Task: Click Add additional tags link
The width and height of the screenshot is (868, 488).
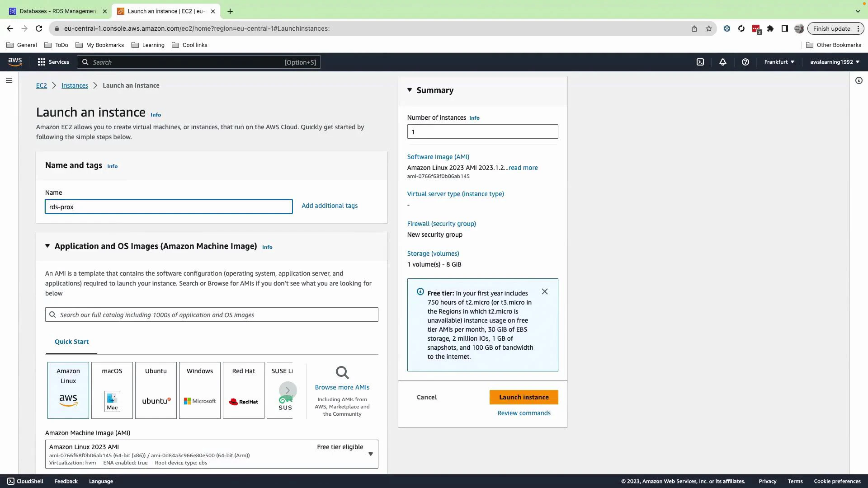Action: (330, 206)
